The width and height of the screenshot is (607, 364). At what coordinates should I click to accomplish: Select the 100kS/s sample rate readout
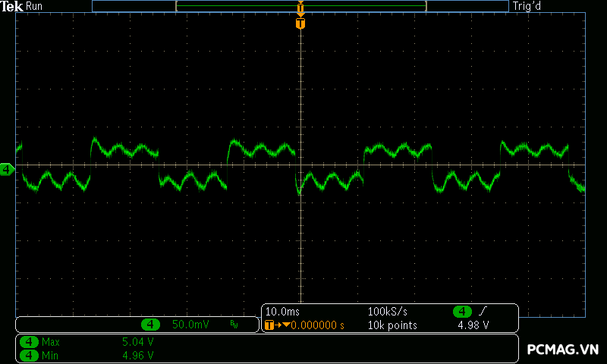pos(388,312)
